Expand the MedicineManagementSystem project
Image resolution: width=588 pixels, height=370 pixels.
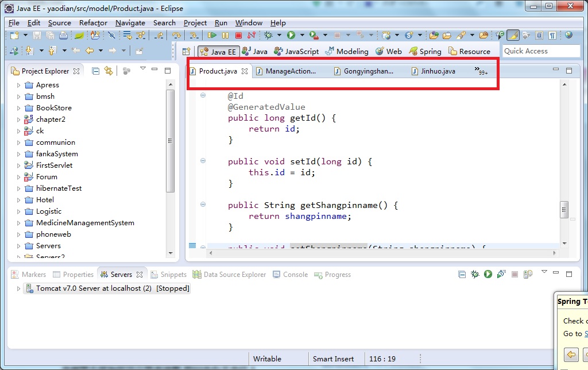click(x=18, y=223)
